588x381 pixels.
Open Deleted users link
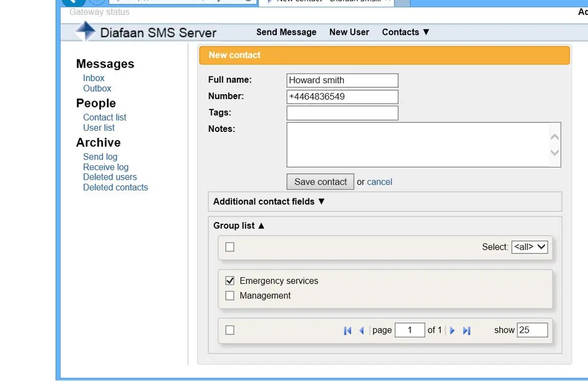coord(110,177)
